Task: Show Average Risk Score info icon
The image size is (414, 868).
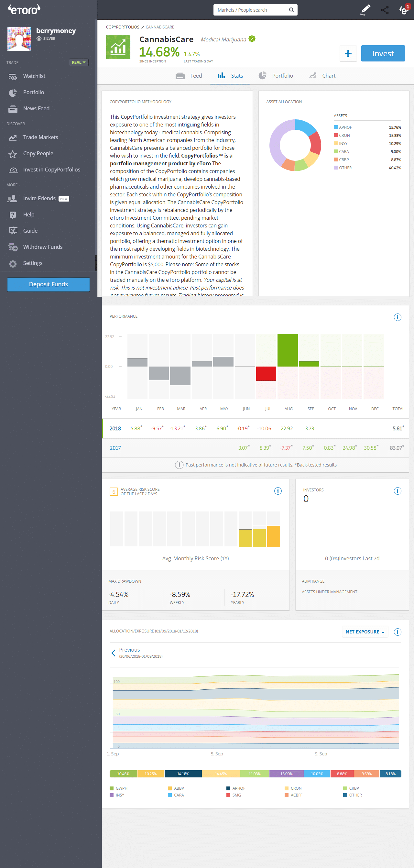Action: point(278,490)
